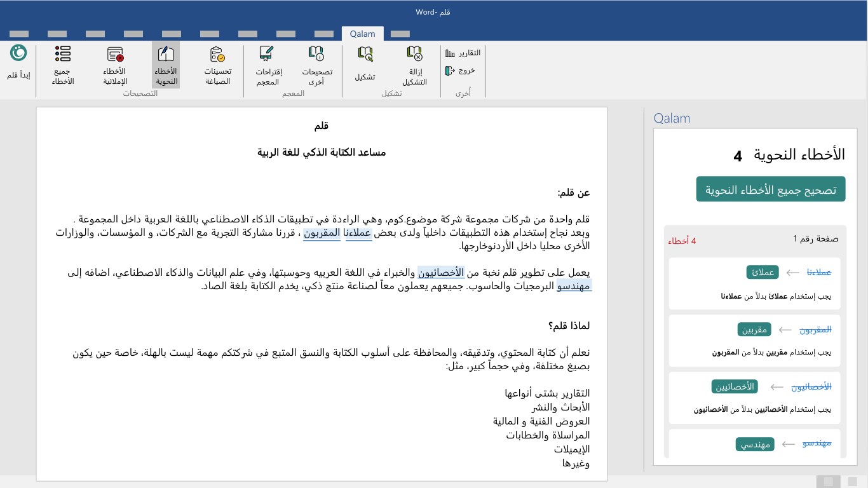Screen dimensions: 868x488
Task: Click highlighted word الأخصائيون in document
Action: click(442, 273)
